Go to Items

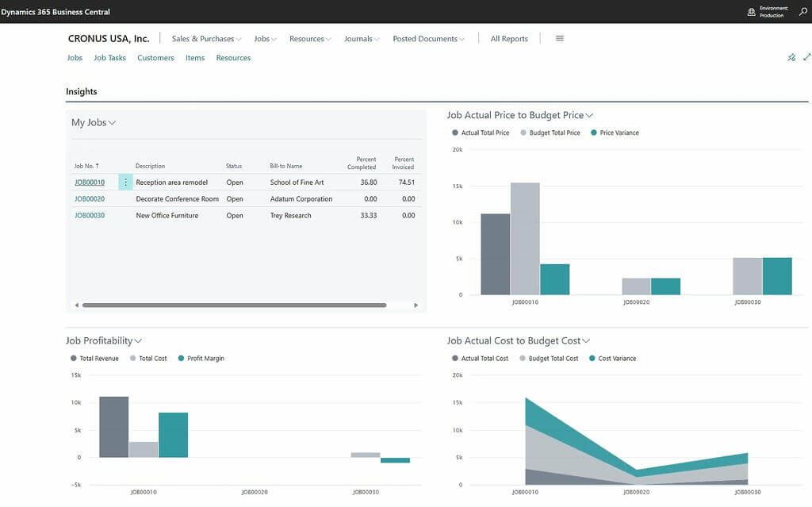tap(195, 58)
